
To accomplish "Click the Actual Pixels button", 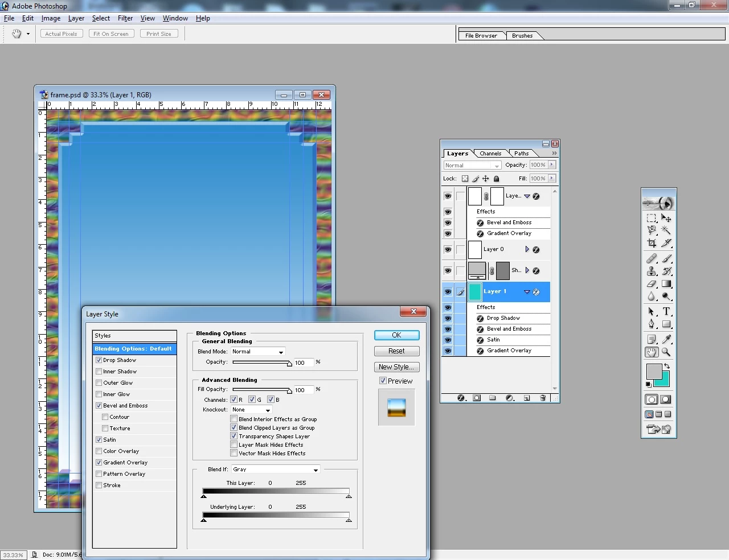I will [x=61, y=34].
